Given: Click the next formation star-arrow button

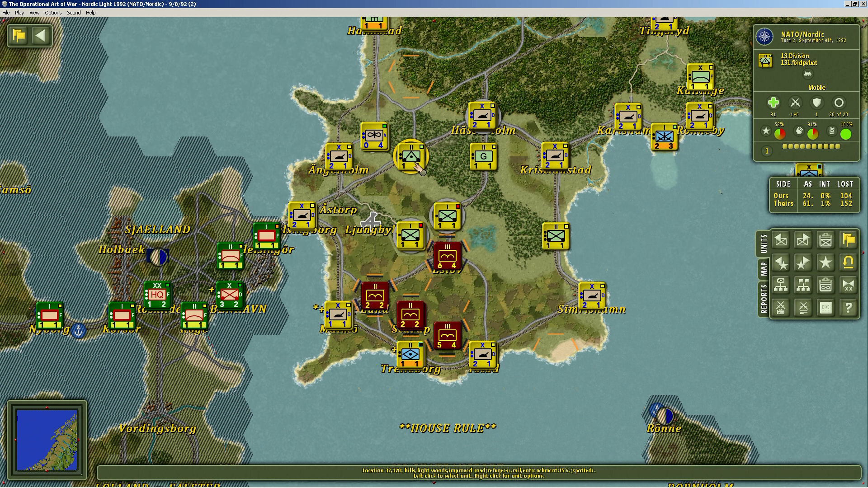Looking at the screenshot, I should (x=803, y=263).
